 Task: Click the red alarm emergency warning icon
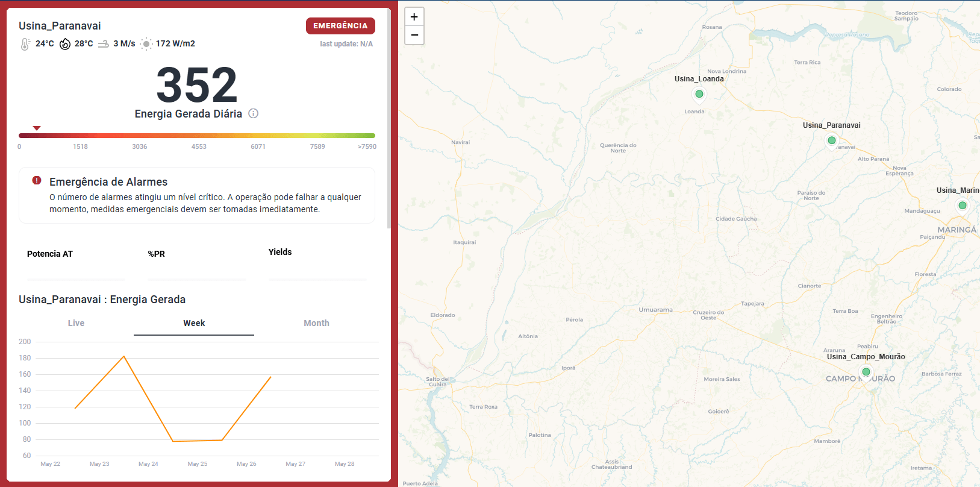click(x=37, y=180)
